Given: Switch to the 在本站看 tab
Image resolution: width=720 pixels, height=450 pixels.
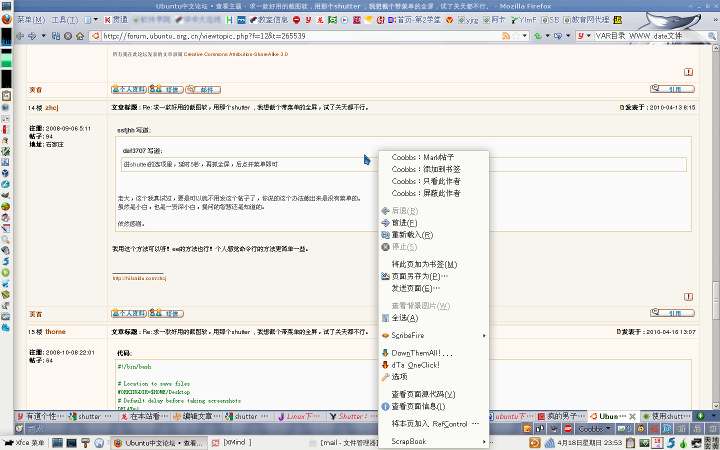Looking at the screenshot, I should pos(144,416).
